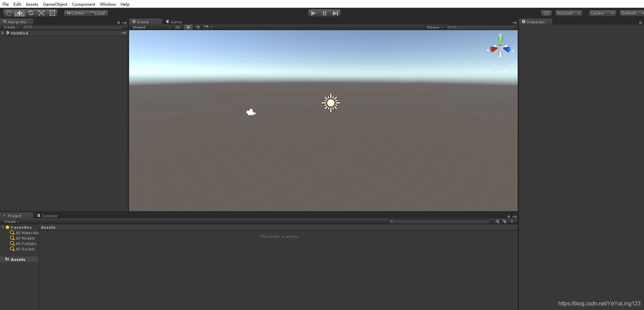
Task: Click Search by Label icon
Action: tap(505, 221)
